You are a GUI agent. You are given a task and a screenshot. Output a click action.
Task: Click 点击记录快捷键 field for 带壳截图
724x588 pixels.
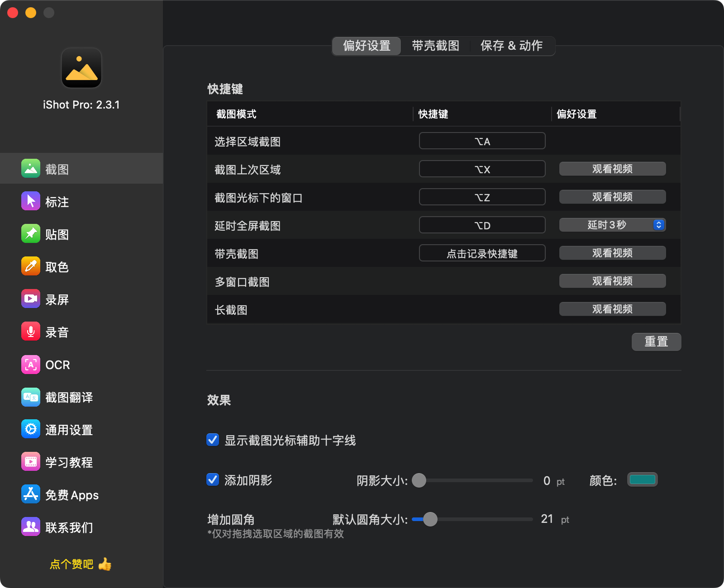coord(482,253)
